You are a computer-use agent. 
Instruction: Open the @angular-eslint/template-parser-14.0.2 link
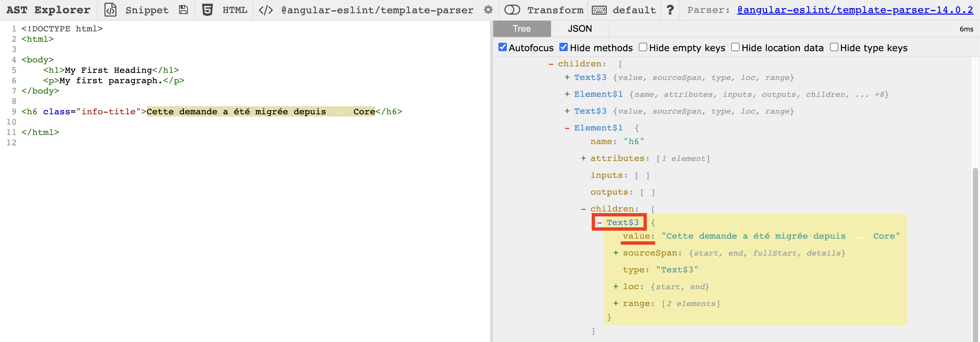pyautogui.click(x=855, y=10)
